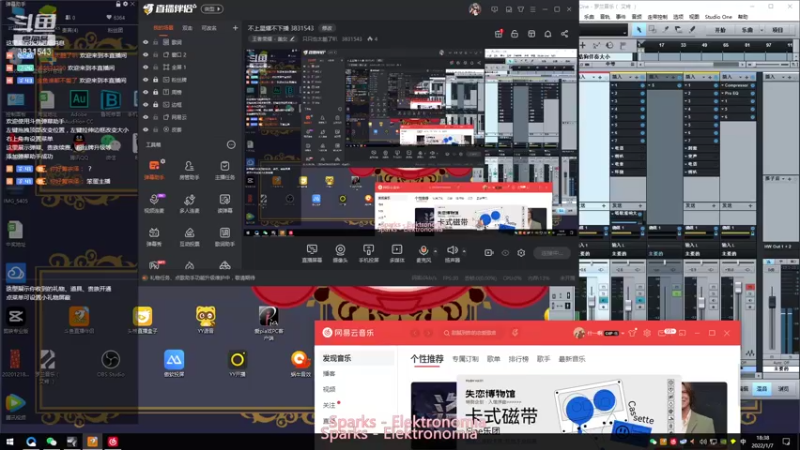800x450 pixels.
Task: Select the paint tool in Studio One toolbar
Action: coord(692,30)
